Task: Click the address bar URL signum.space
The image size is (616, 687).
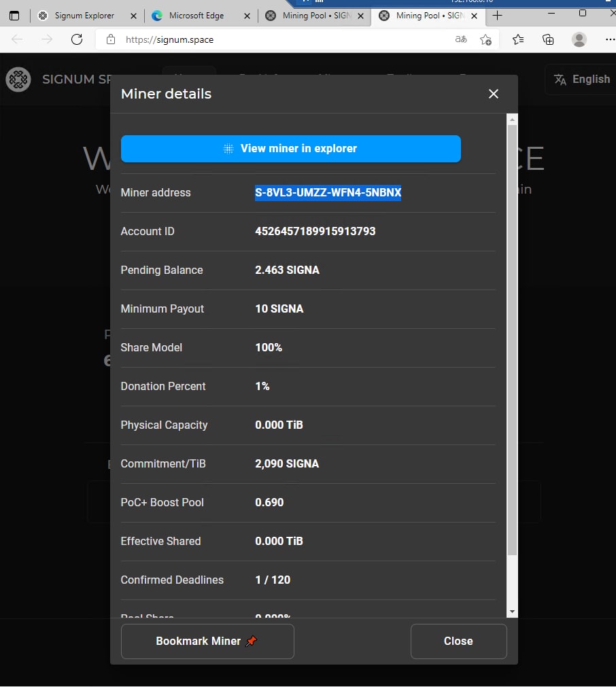Action: 170,40
